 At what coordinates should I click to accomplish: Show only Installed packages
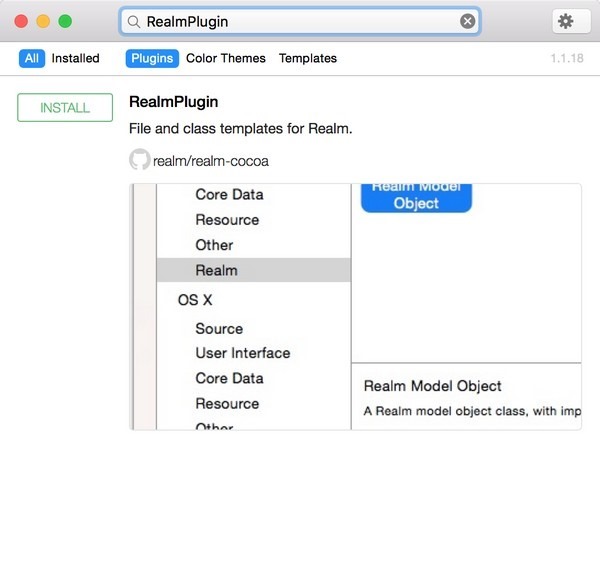coord(75,58)
